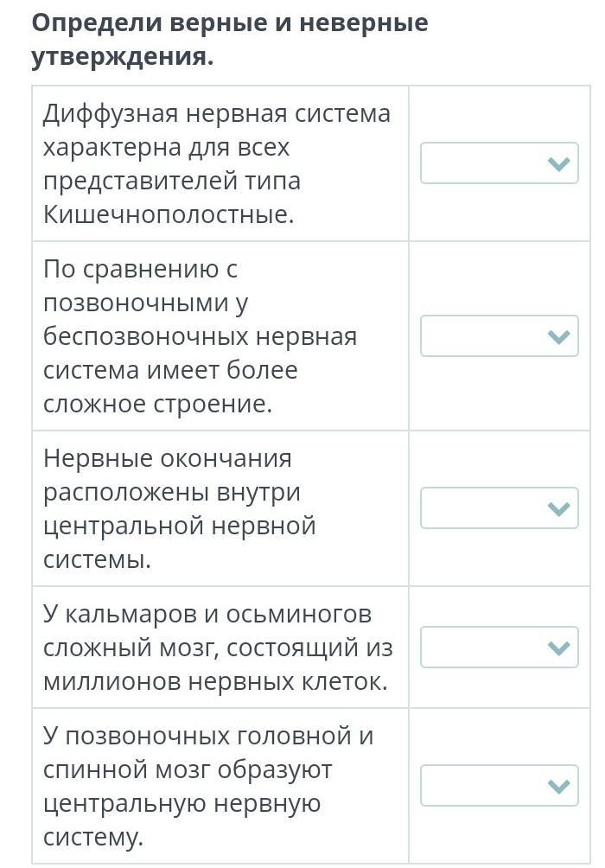Click the heading "Определи верные и неверные утверждения"
605x868 pixels.
230,40
